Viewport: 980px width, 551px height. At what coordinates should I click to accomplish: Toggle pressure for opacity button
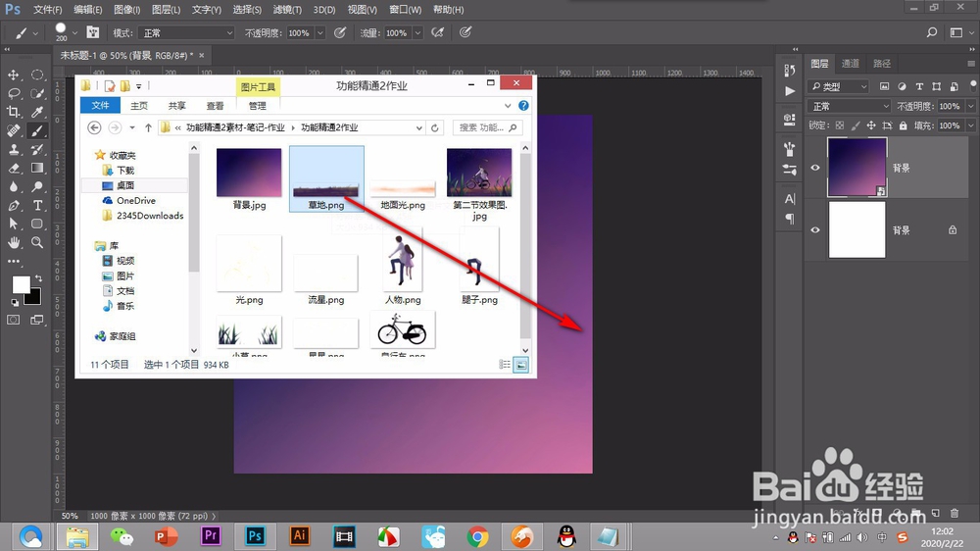pyautogui.click(x=340, y=32)
